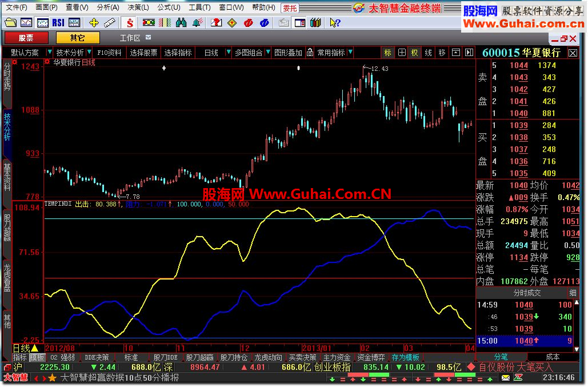Open the yellow folder icon in toolbar
Screen dimensions: 588x387
tap(10, 23)
